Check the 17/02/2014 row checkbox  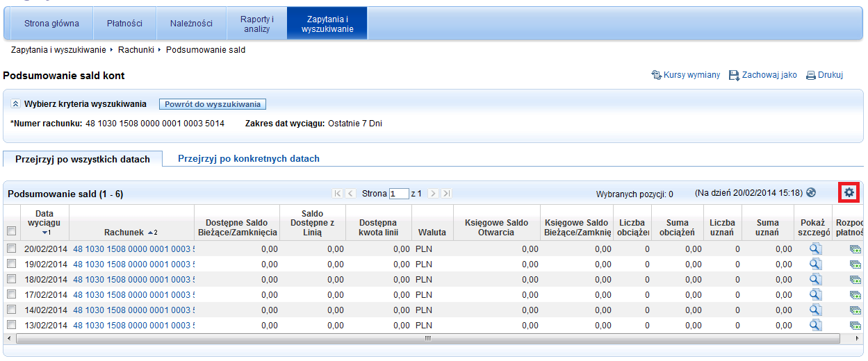pos(11,294)
